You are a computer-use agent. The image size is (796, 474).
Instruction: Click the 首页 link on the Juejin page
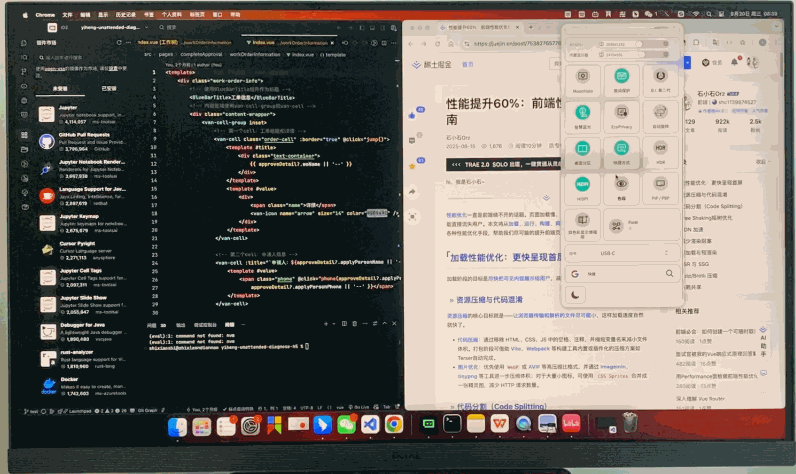click(x=468, y=64)
